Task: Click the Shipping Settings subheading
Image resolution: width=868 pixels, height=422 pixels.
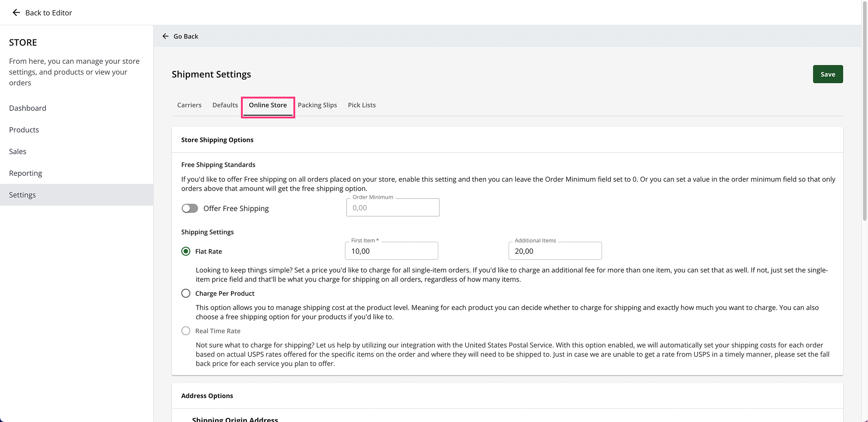Action: coord(208,232)
